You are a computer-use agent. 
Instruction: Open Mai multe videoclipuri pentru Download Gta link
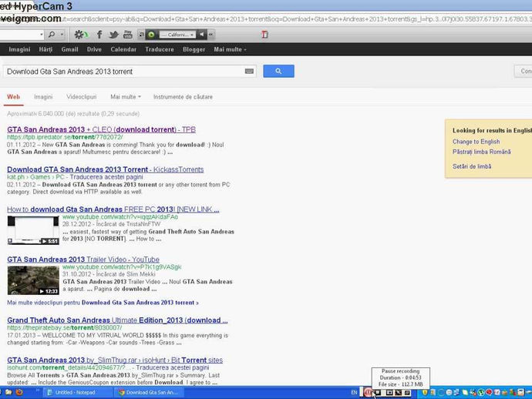click(x=103, y=303)
